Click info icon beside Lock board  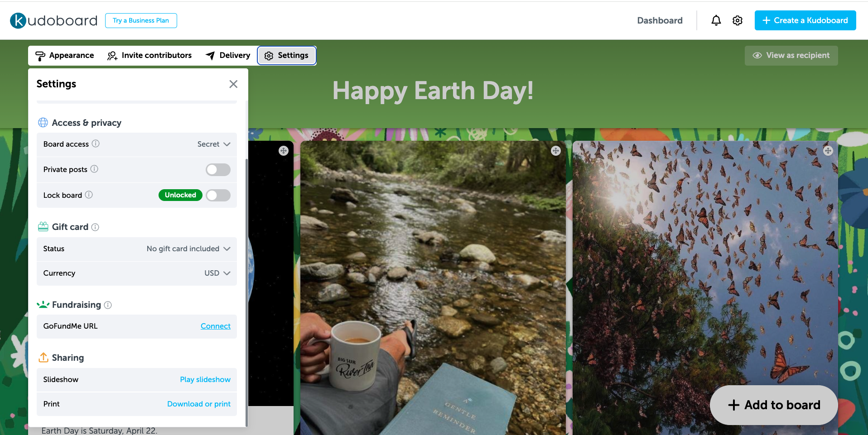89,195
